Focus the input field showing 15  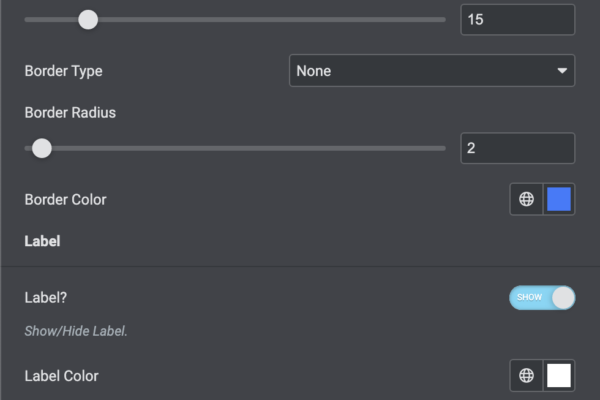(517, 19)
